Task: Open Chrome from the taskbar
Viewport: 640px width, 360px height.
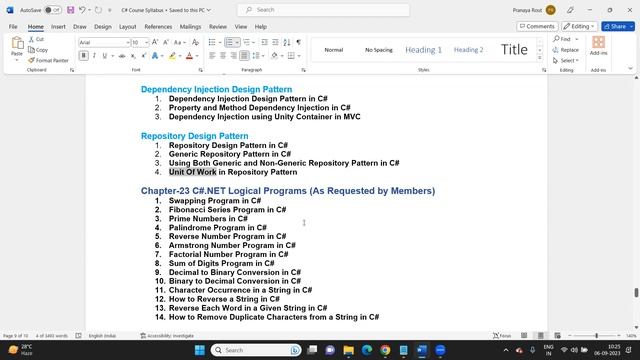Action: 385,350
